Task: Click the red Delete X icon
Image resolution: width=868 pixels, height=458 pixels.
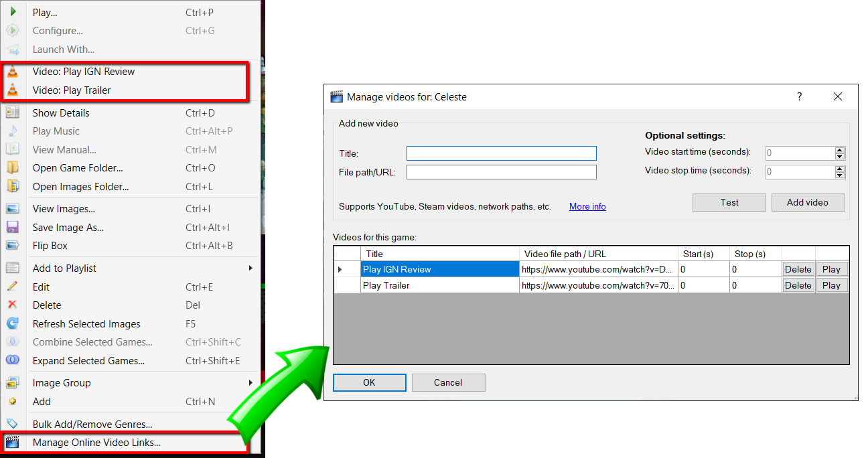Action: coord(13,305)
